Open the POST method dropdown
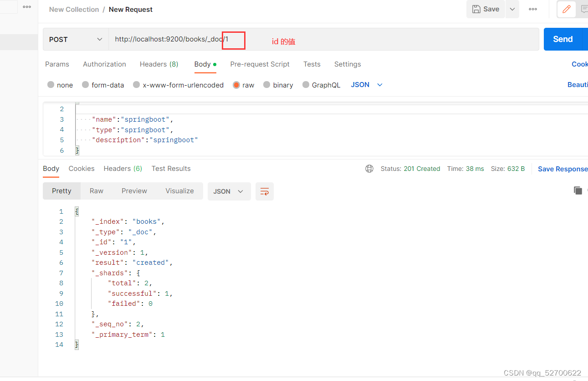 pos(76,39)
